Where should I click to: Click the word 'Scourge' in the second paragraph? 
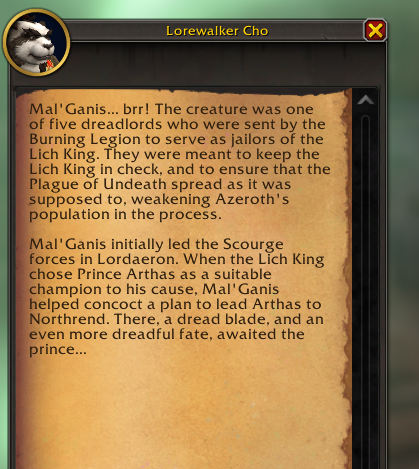[x=253, y=244]
